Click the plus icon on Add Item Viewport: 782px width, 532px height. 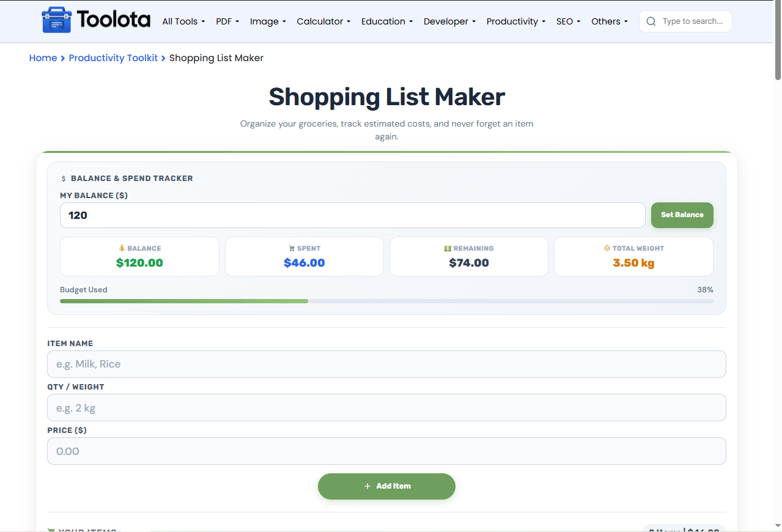(x=367, y=486)
